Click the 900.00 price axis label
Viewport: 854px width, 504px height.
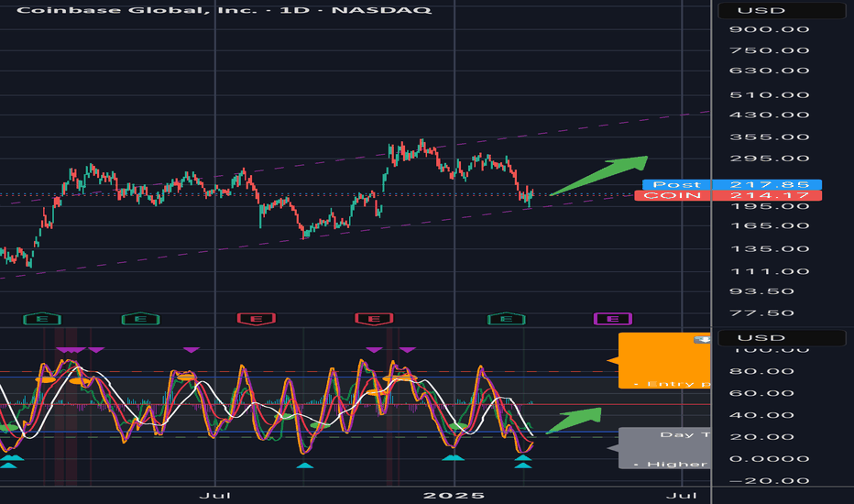pyautogui.click(x=769, y=29)
